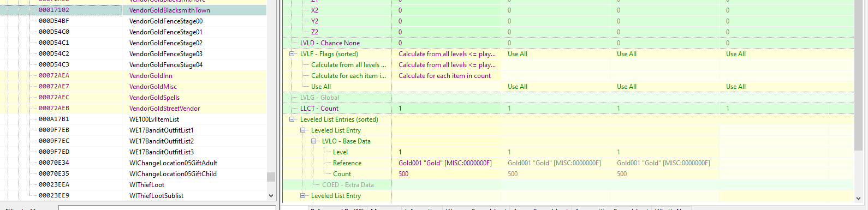Select the WE17BanditOutfitList2 record

click(x=162, y=141)
